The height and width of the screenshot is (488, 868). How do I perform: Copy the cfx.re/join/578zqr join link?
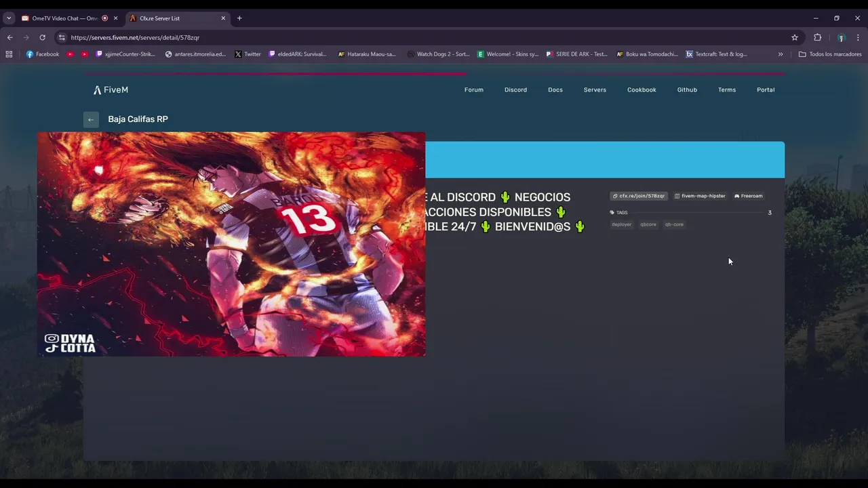tap(639, 196)
